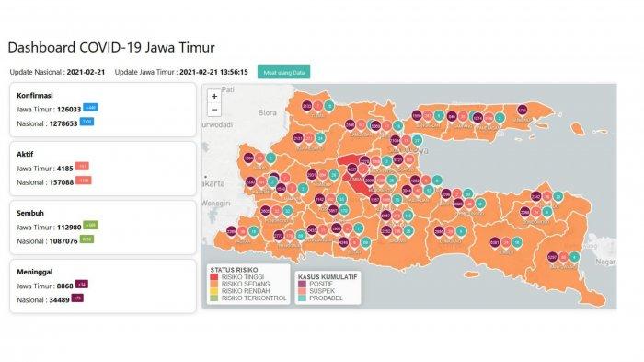Viewport: 644px width, 362px height.
Task: Select Tuban's teal probable cases marker
Action: tap(328, 106)
